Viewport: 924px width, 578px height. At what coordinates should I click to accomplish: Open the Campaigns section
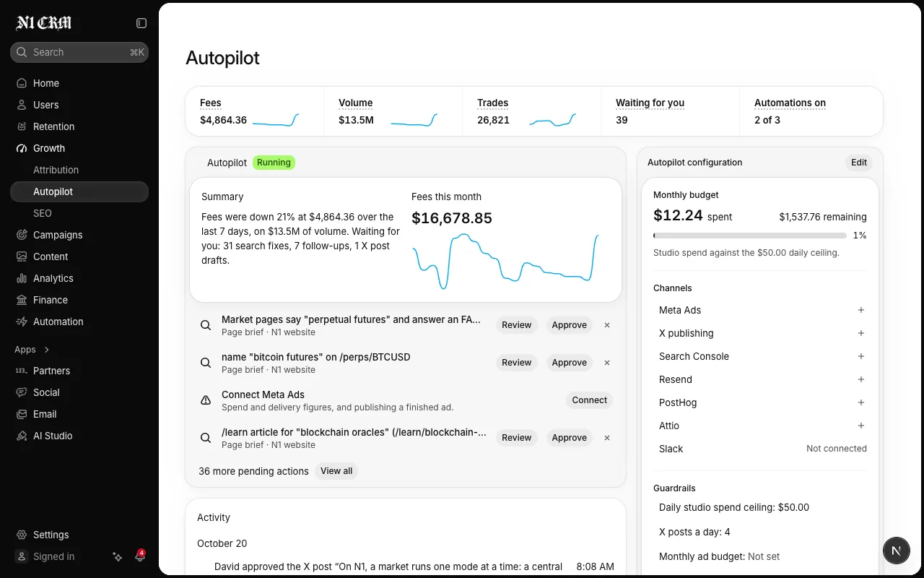79,235
